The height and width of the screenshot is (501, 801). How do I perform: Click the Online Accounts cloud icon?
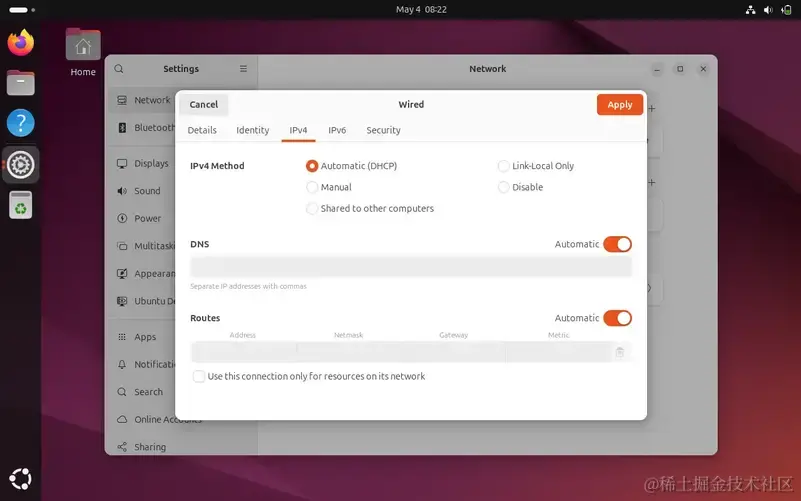click(122, 419)
